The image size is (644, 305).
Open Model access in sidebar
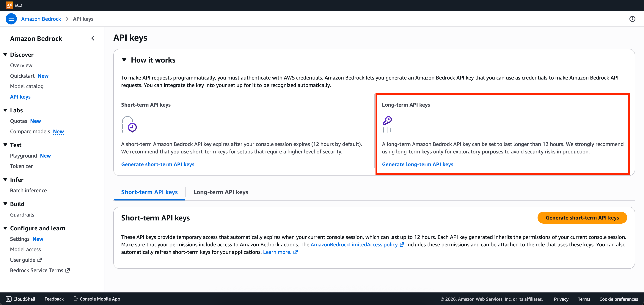(26, 249)
